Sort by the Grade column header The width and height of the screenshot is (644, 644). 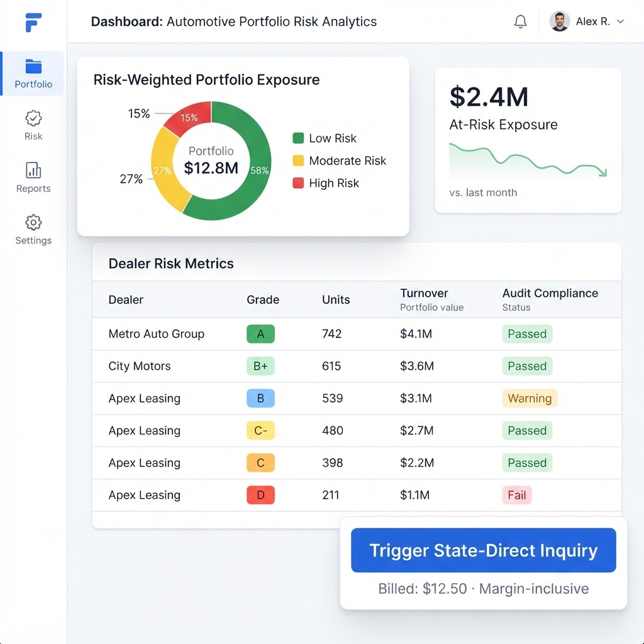(263, 300)
